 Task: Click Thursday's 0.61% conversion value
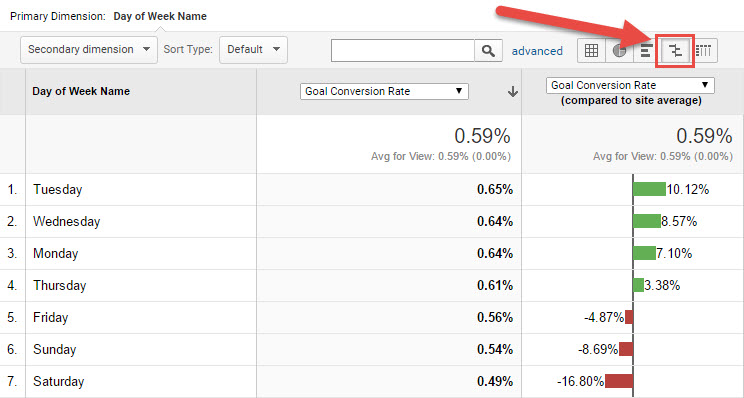coord(495,286)
